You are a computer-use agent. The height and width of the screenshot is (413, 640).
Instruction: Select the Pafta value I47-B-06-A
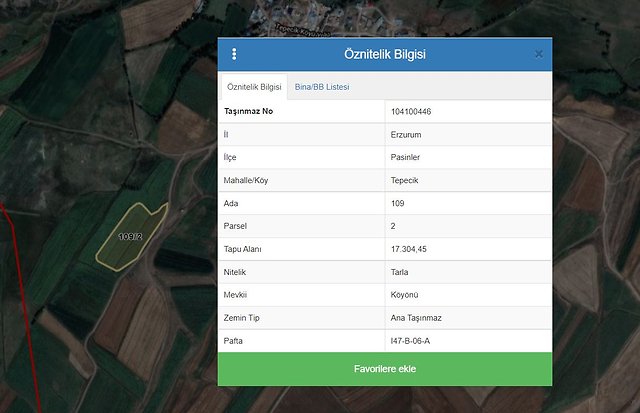(x=411, y=341)
